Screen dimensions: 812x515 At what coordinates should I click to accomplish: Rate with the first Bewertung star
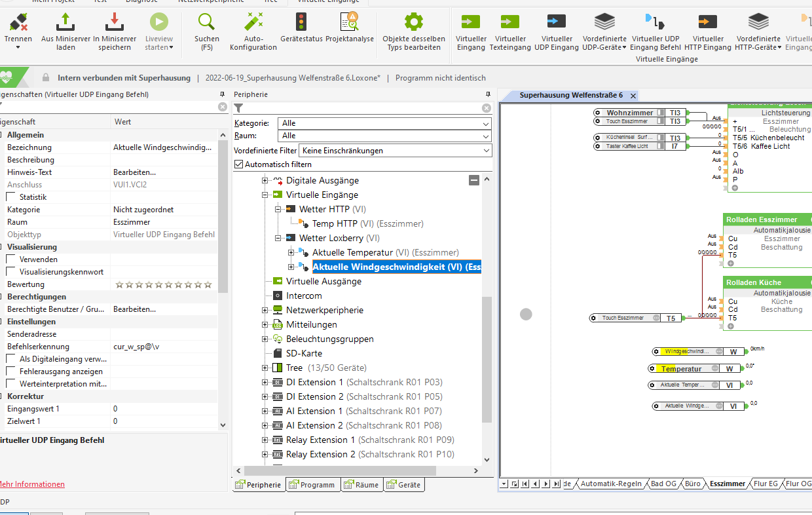click(119, 285)
